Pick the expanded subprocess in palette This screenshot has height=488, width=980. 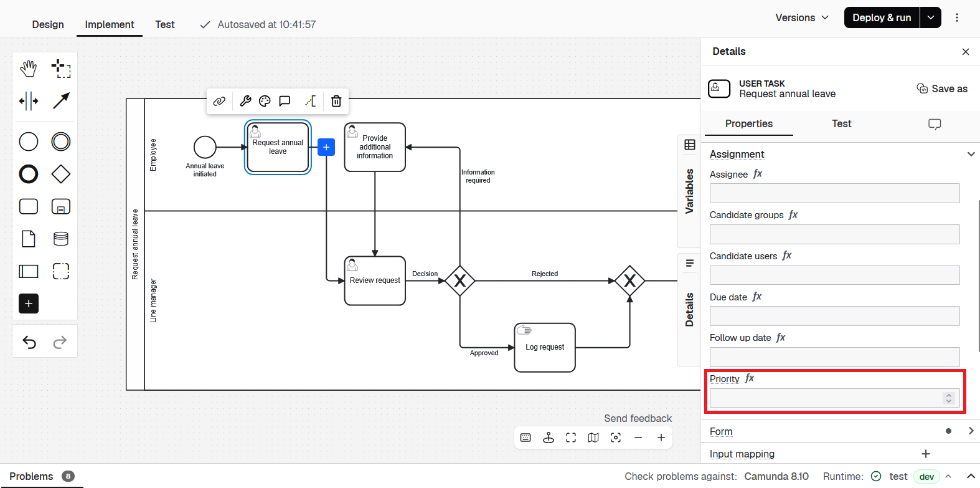[x=61, y=206]
